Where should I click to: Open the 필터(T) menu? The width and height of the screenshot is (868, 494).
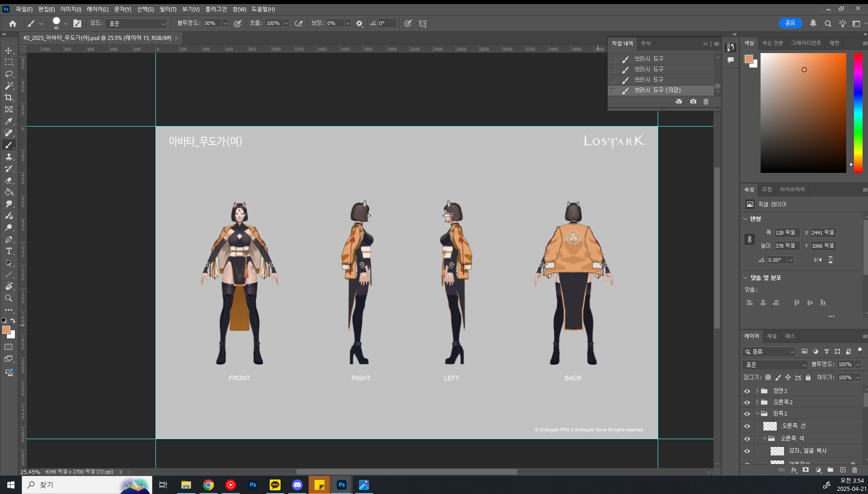[168, 9]
